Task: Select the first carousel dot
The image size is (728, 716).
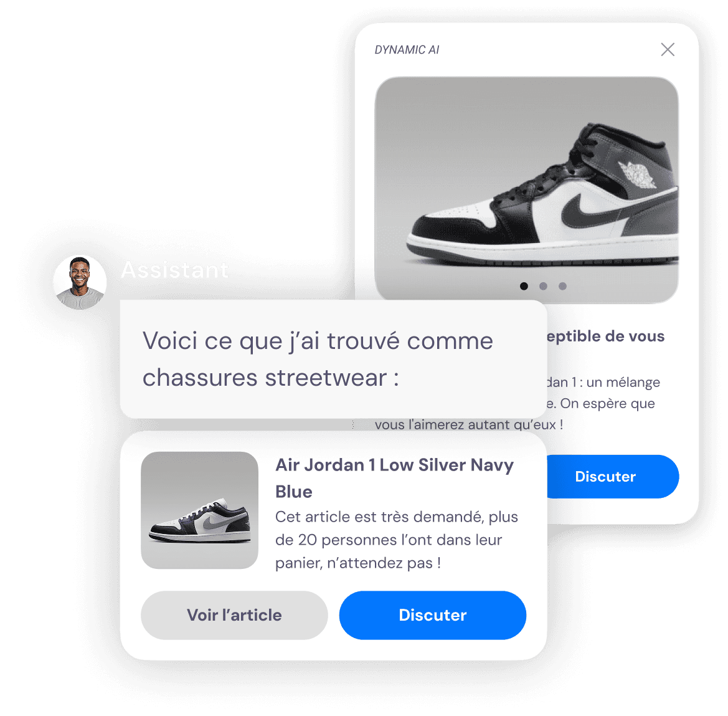Action: (x=524, y=286)
